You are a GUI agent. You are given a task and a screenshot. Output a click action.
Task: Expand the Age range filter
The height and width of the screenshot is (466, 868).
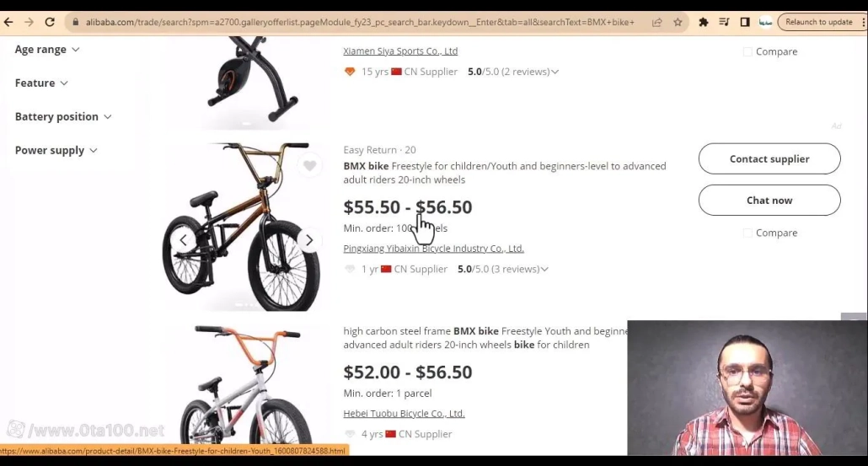47,49
